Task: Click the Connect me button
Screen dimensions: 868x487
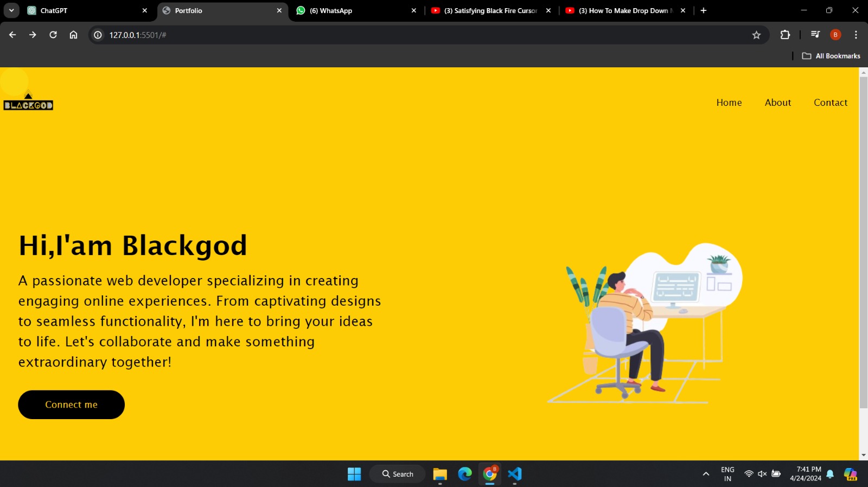Action: click(72, 404)
